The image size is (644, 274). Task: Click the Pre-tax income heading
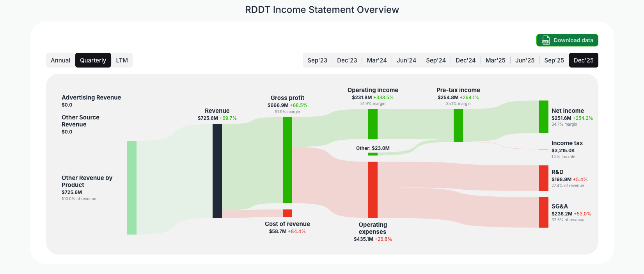[458, 90]
